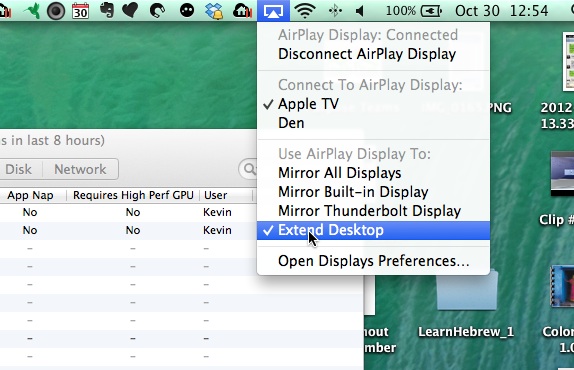Viewport: 574px width, 370px height.
Task: Select the checked Extend Desktop option
Action: click(373, 230)
